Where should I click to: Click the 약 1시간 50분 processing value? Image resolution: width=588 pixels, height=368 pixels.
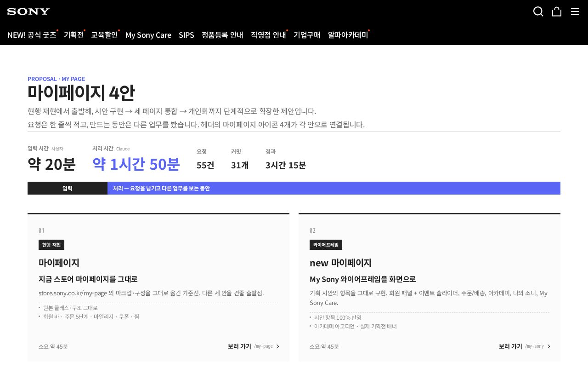point(136,164)
